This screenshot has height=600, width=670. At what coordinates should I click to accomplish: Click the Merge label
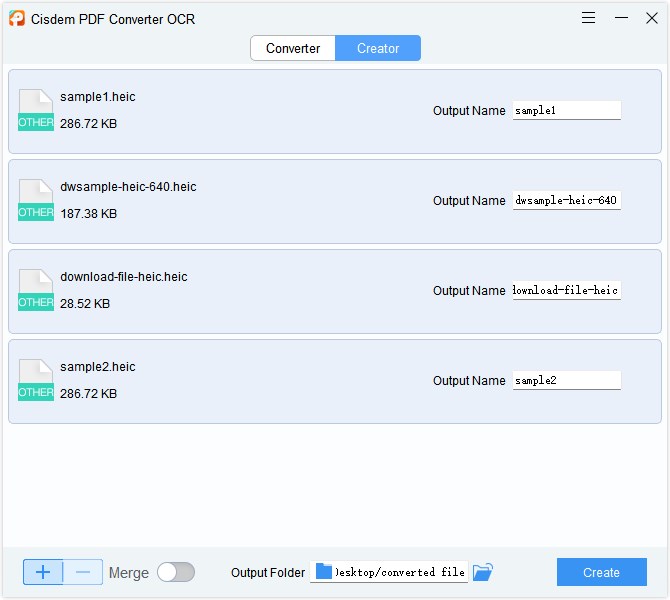point(129,573)
